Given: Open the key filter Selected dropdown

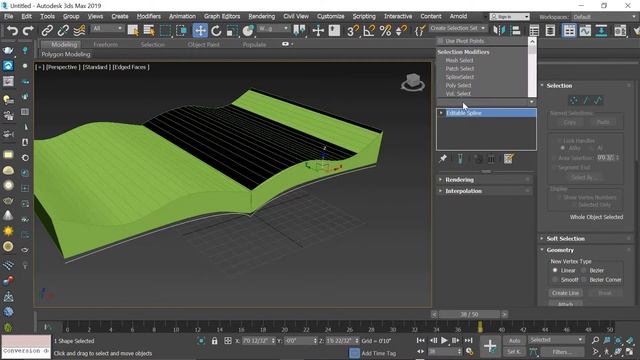Looking at the screenshot, I should click(556, 340).
